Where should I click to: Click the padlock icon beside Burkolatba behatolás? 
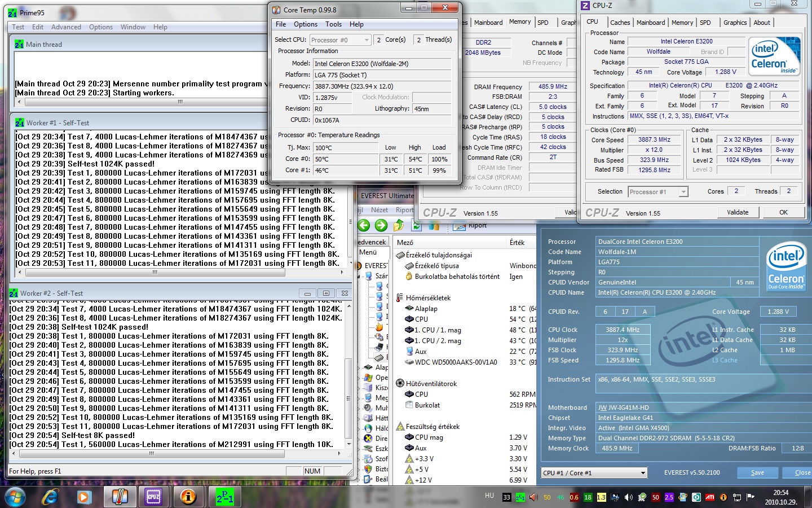point(409,276)
